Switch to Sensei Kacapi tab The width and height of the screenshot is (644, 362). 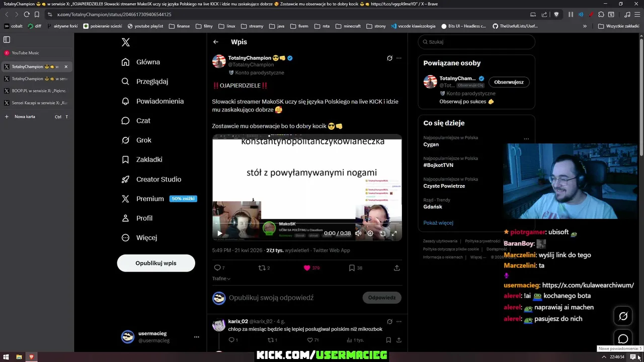pyautogui.click(x=36, y=103)
